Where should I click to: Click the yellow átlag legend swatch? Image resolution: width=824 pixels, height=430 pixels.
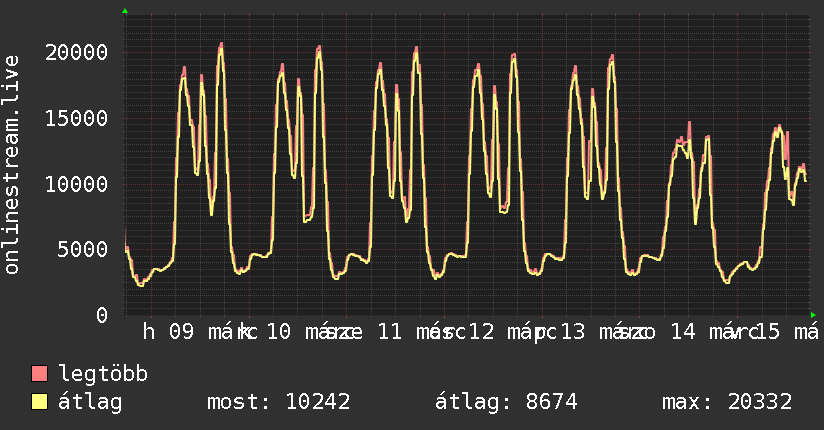[39, 402]
